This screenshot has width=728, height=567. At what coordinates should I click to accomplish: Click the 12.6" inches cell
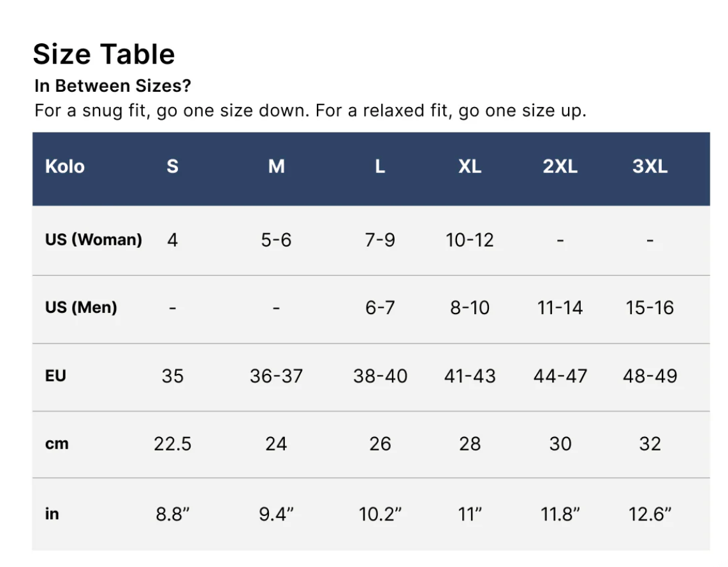(x=650, y=514)
